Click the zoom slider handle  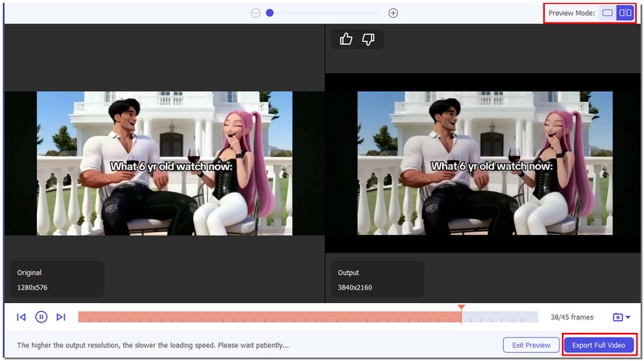[270, 13]
